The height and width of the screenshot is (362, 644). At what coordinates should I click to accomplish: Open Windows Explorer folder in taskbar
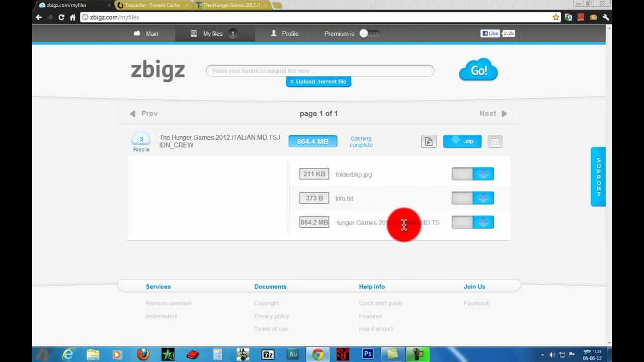point(93,354)
